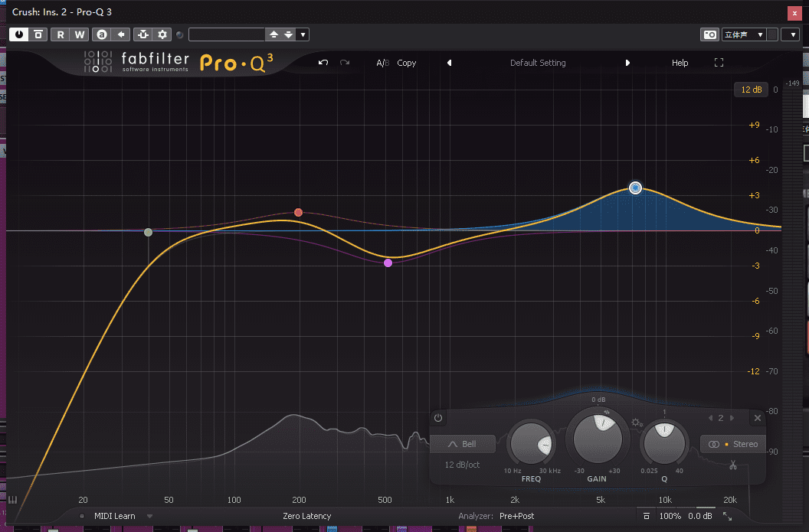Load next preset with down arrow
The height and width of the screenshot is (532, 809).
click(x=288, y=34)
